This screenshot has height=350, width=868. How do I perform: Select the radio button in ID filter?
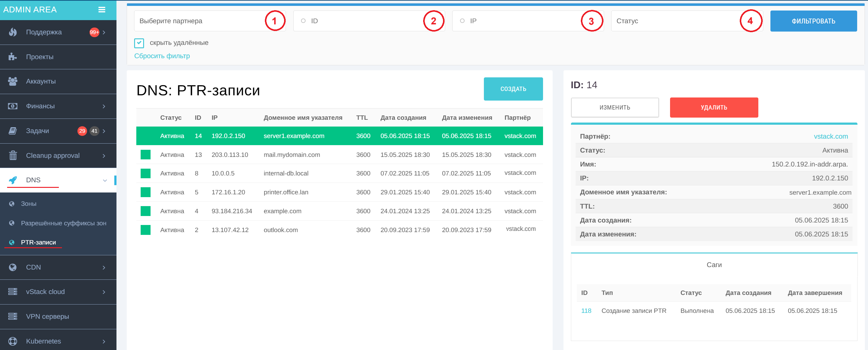[x=303, y=21]
